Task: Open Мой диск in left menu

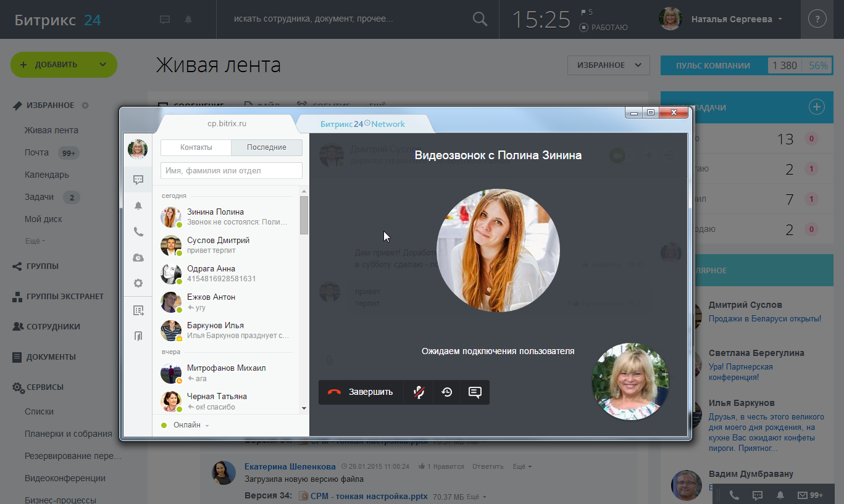Action: (43, 219)
